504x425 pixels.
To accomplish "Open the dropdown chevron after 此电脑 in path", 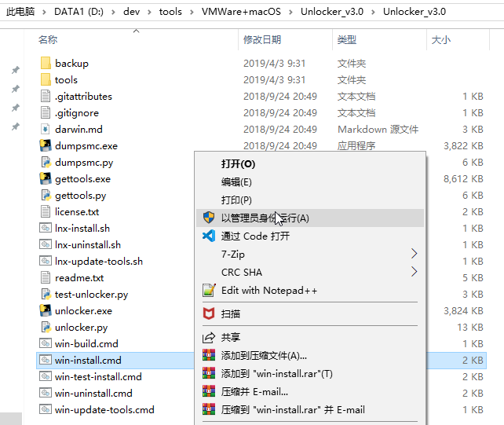I will point(44,12).
